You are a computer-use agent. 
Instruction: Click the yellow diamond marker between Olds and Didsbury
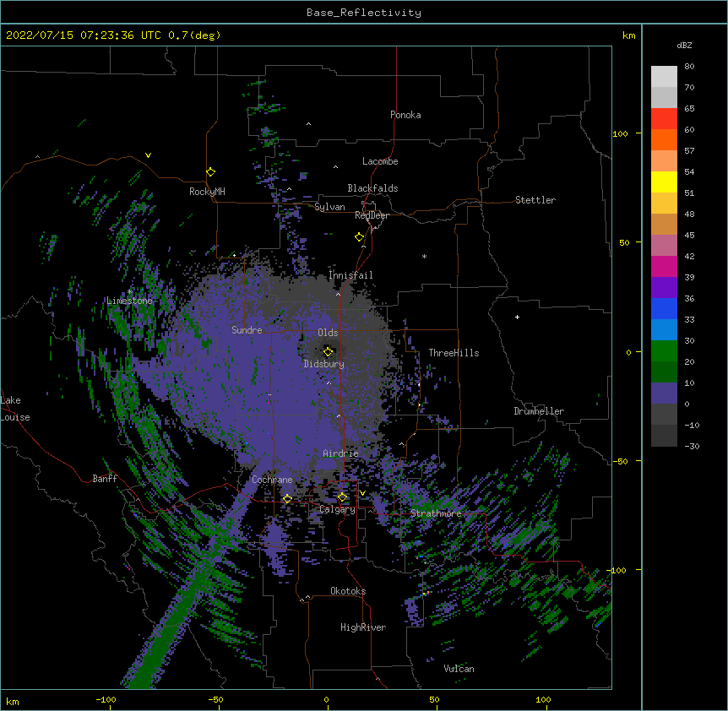pos(329,352)
